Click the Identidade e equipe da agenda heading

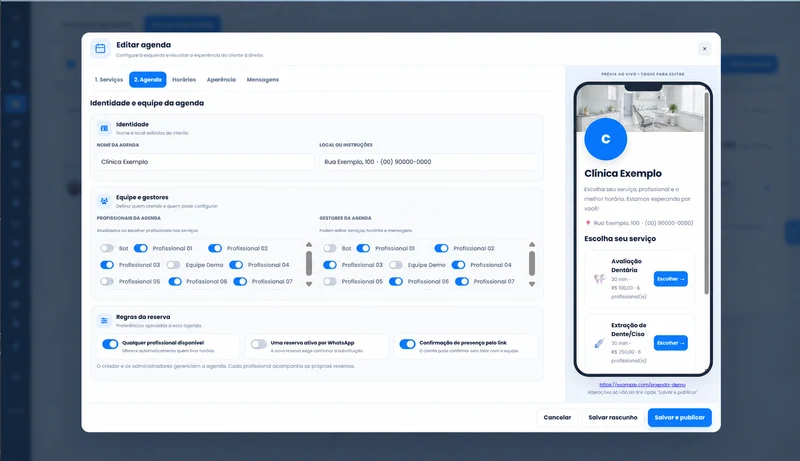point(147,103)
